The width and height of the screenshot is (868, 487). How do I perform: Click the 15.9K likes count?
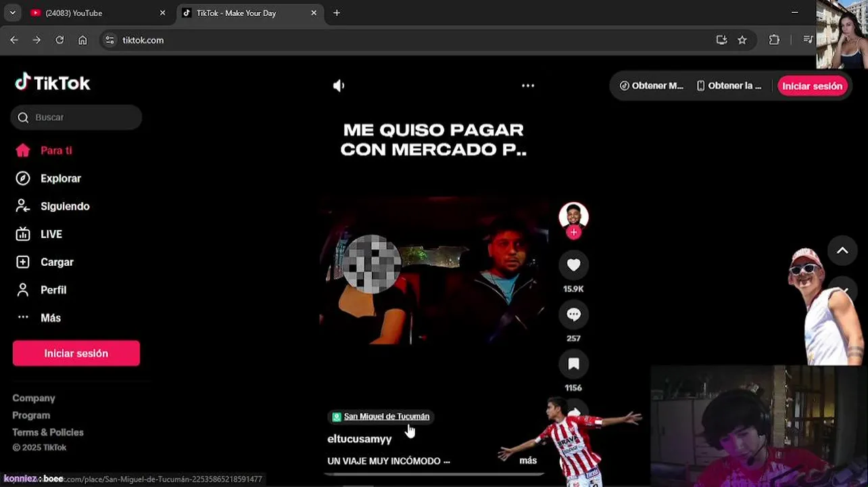click(x=573, y=289)
